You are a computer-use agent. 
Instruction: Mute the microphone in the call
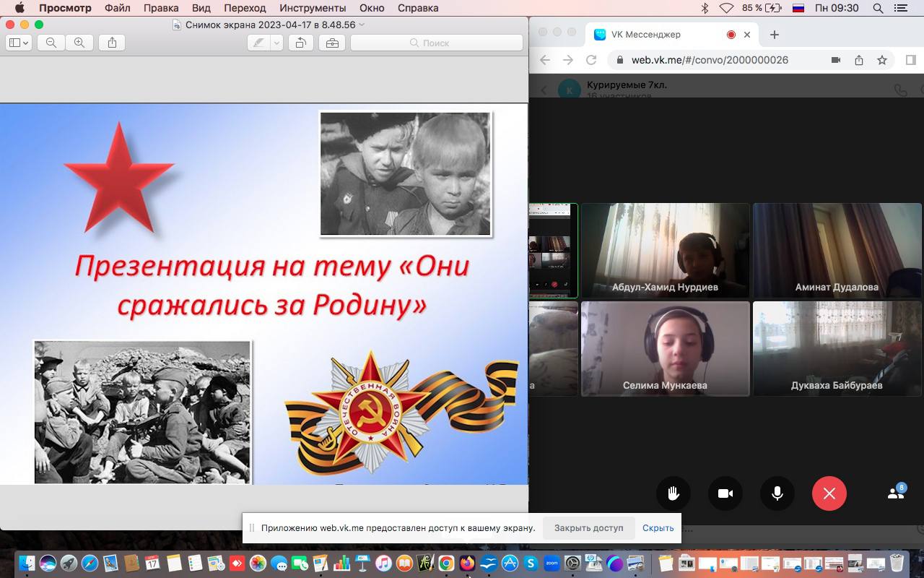(777, 493)
